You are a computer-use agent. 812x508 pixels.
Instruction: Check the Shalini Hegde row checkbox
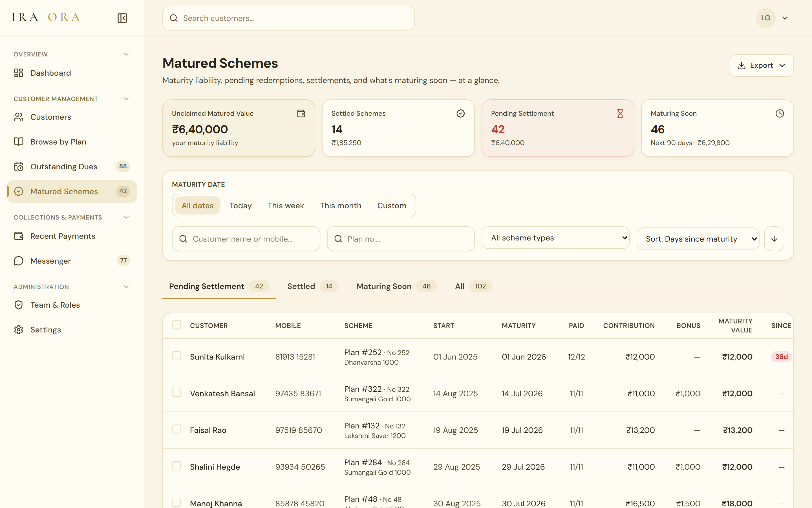(176, 466)
